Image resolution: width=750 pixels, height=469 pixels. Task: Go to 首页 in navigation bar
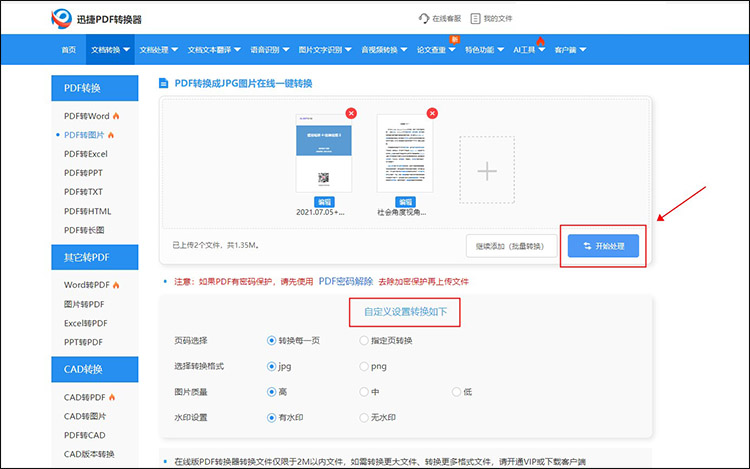(x=68, y=50)
